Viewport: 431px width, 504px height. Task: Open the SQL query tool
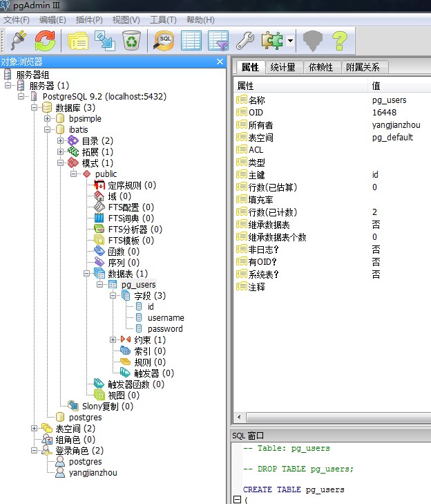164,41
